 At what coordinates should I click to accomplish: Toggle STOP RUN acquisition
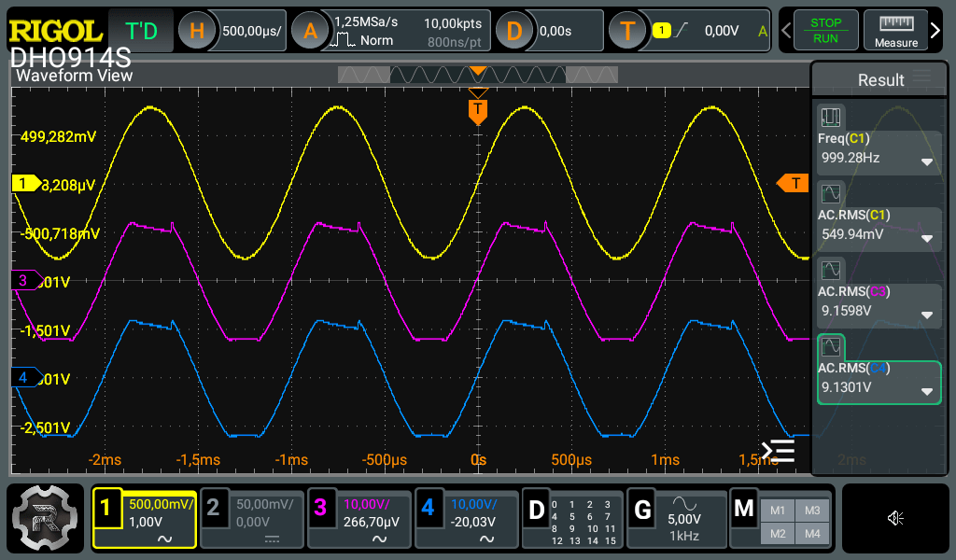pos(825,31)
